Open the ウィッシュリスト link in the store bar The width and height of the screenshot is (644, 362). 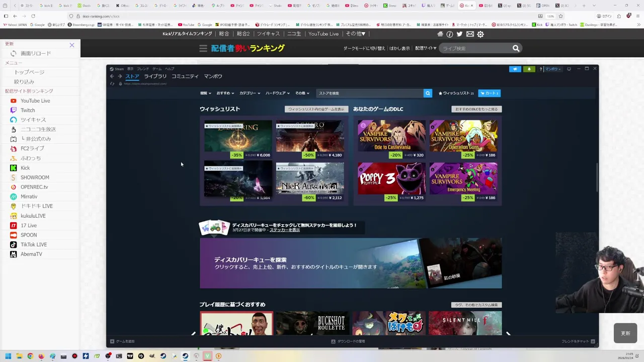(456, 93)
